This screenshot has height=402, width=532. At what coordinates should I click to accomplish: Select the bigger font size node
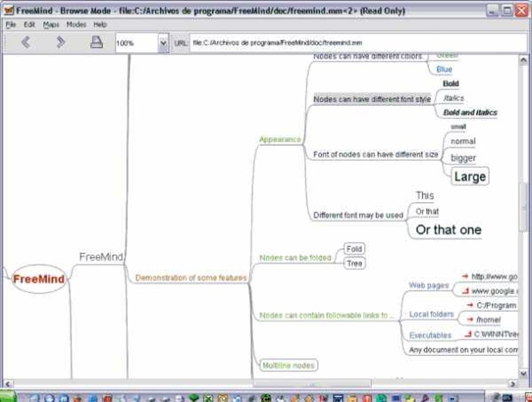463,158
